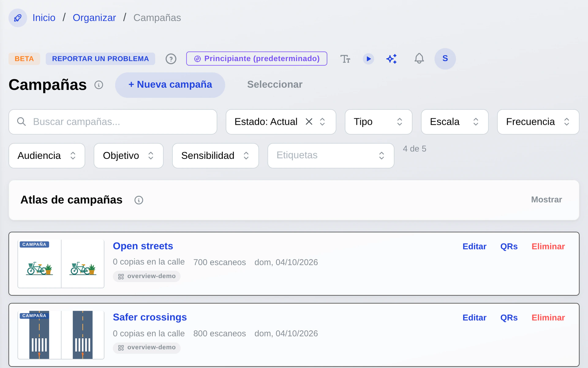Clear the Estado: Actual filter

(309, 122)
